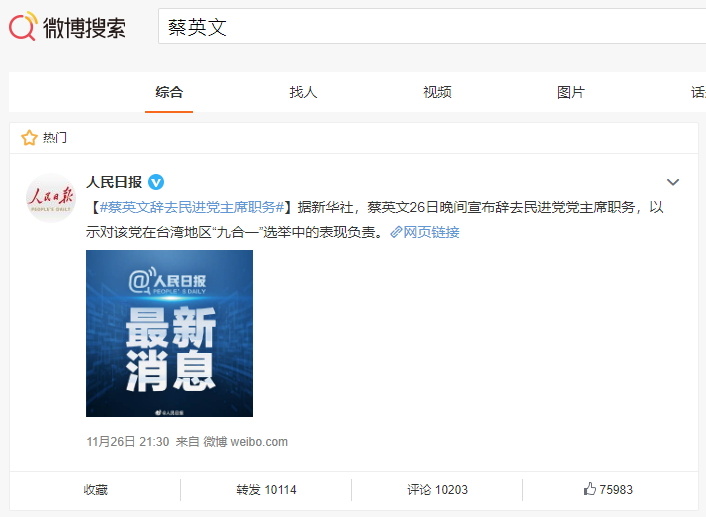
Task: Click the 微博 weibo.com source link
Action: tap(245, 442)
